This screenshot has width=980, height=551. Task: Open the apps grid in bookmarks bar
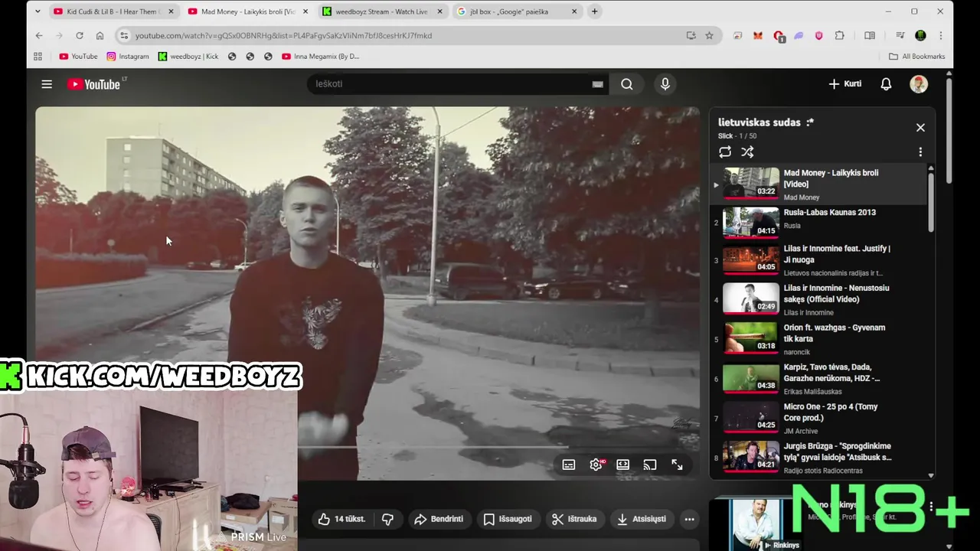pos(38,57)
